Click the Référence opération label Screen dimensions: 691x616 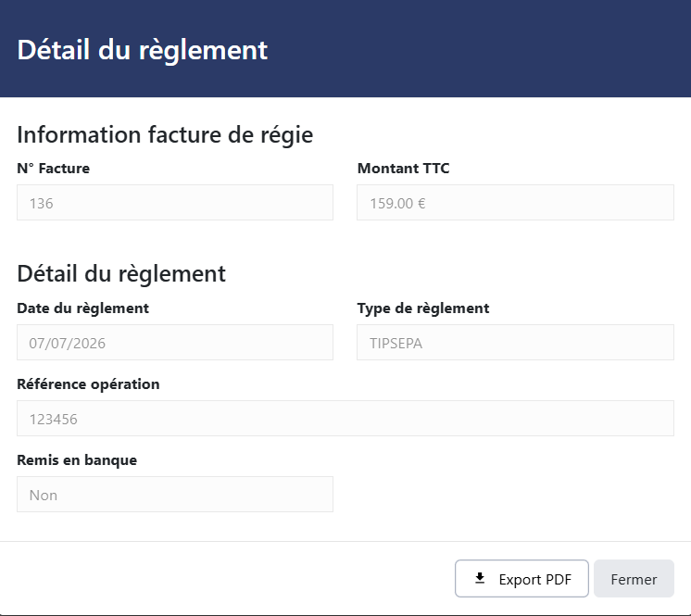(x=88, y=384)
